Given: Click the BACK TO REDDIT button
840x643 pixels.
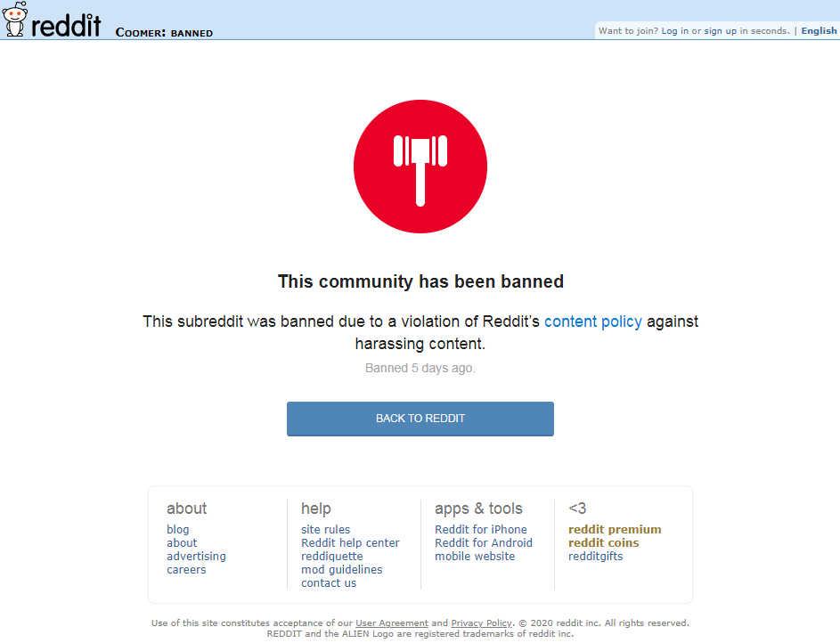Looking at the screenshot, I should [x=420, y=419].
